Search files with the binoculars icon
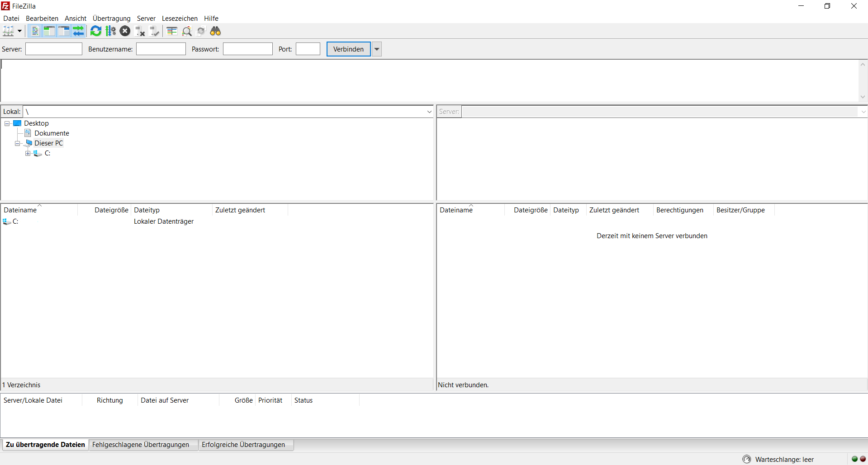The height and width of the screenshot is (465, 868). click(216, 31)
